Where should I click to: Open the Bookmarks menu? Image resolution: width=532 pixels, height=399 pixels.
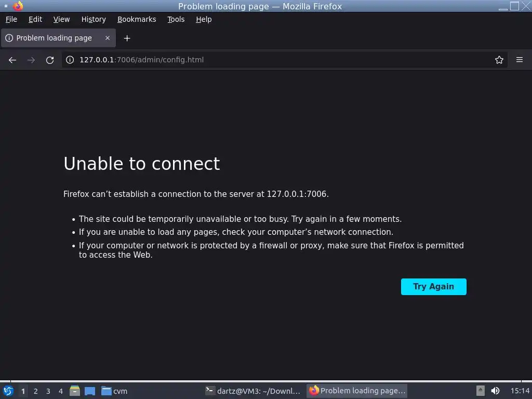click(137, 19)
